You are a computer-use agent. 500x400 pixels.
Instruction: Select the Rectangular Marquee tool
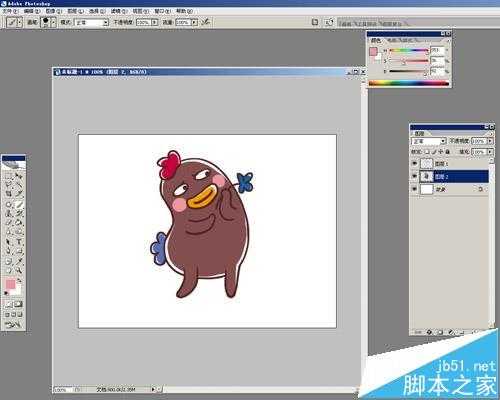tap(8, 176)
